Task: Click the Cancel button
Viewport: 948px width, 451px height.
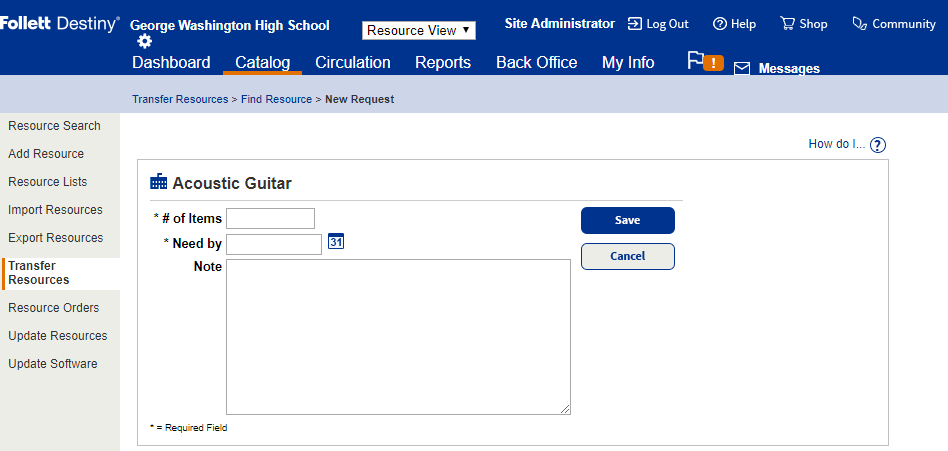Action: click(x=628, y=257)
